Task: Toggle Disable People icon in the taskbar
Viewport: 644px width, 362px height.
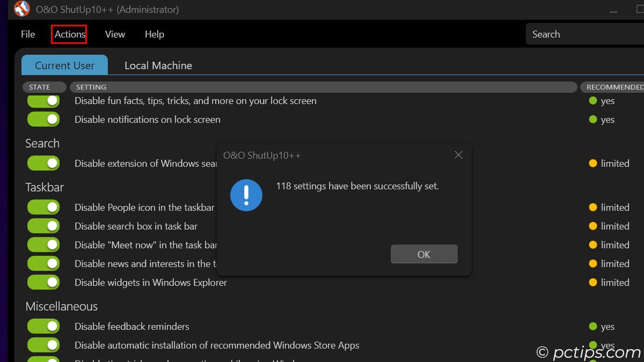Action: pos(43,208)
